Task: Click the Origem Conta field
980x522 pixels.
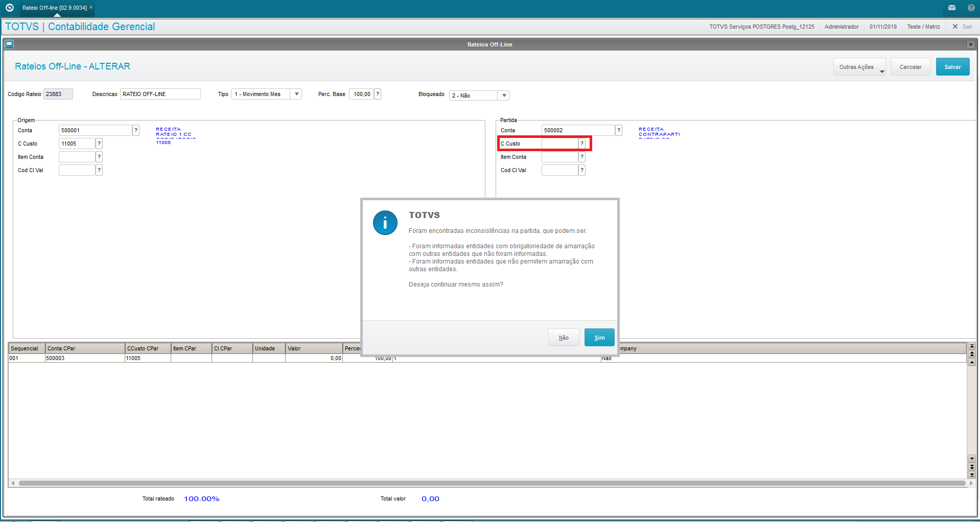Action: (96, 130)
